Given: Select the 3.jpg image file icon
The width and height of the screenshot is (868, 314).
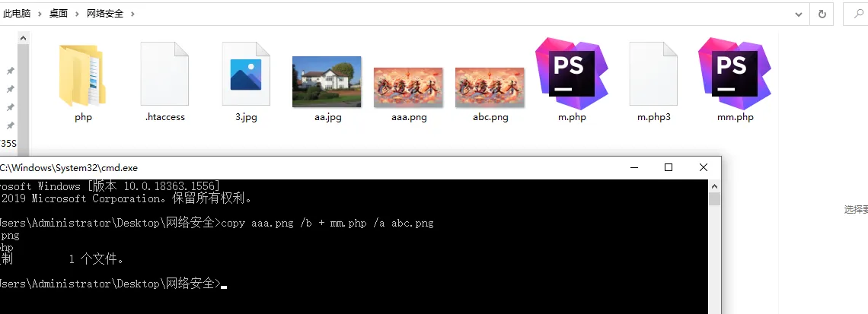Looking at the screenshot, I should coord(246,74).
